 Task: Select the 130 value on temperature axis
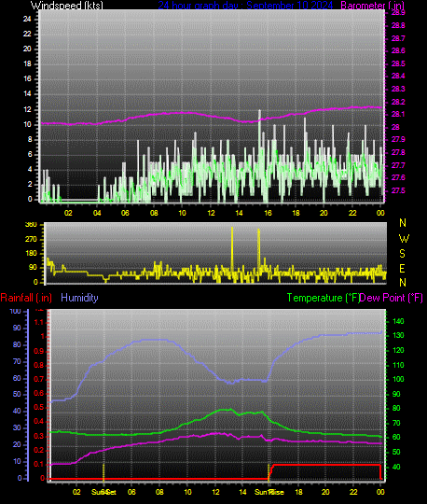[398, 336]
